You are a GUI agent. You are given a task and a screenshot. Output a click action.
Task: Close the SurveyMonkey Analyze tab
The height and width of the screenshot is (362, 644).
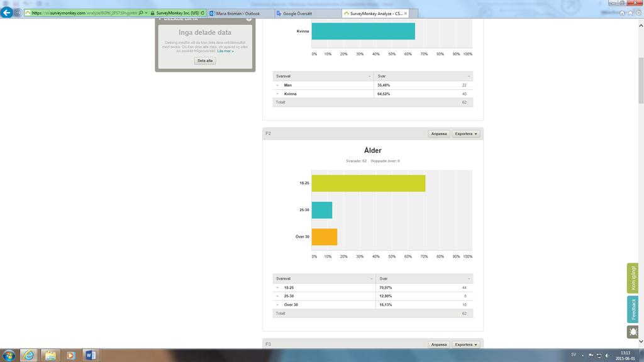406,14
